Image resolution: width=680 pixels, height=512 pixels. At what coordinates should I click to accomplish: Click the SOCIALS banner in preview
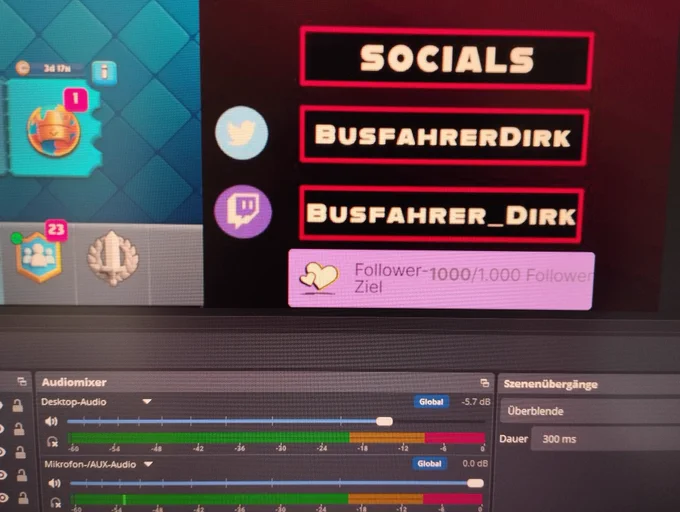point(447,59)
